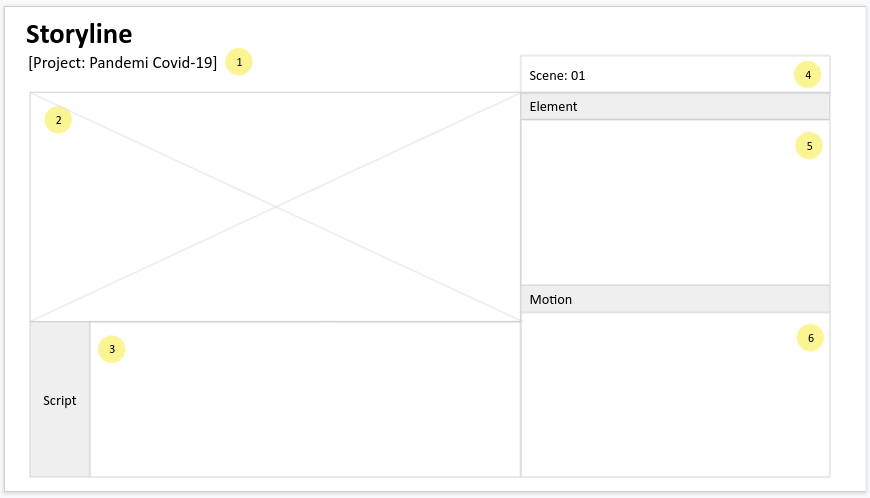Select the Motion section header bar
Image resolution: width=870 pixels, height=498 pixels.
(675, 299)
